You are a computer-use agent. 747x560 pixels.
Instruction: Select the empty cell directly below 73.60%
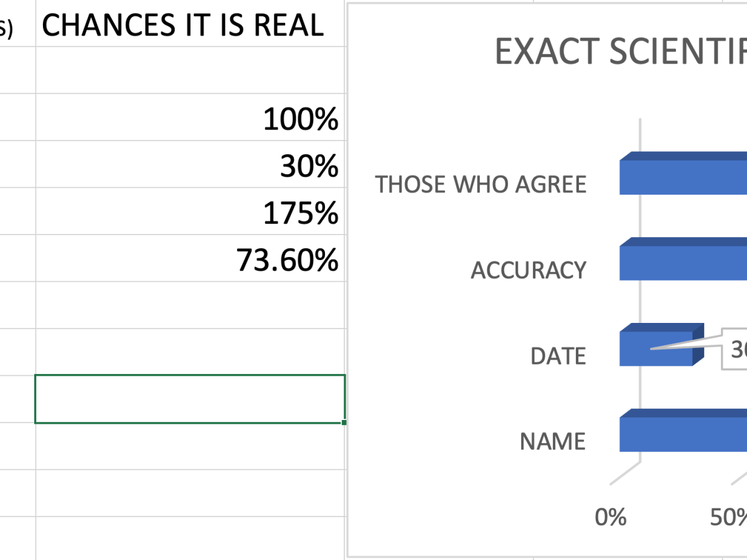pyautogui.click(x=190, y=305)
